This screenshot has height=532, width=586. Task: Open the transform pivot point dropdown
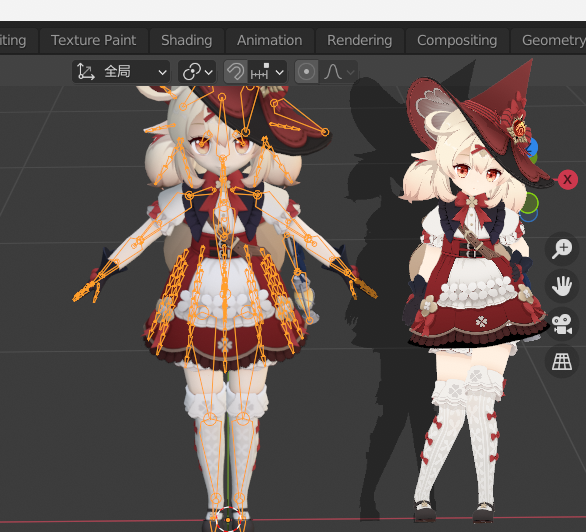(x=197, y=71)
